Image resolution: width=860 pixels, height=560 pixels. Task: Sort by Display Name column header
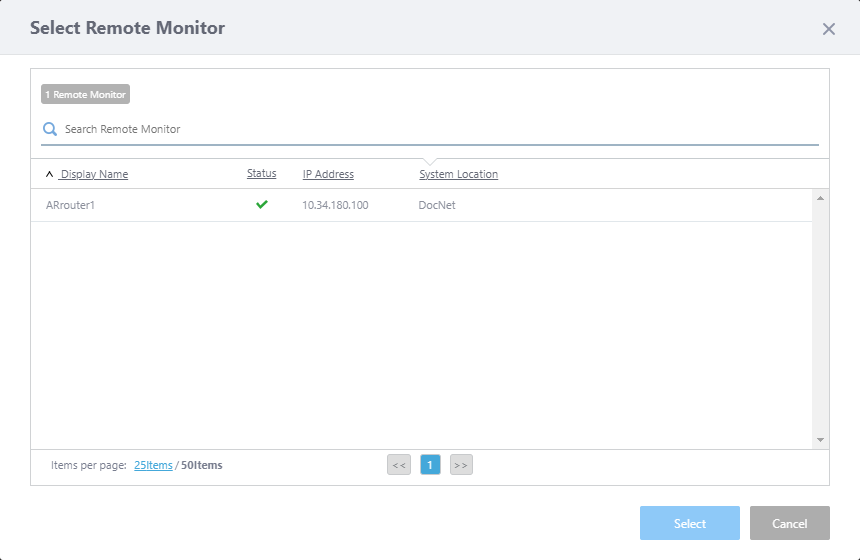94,174
